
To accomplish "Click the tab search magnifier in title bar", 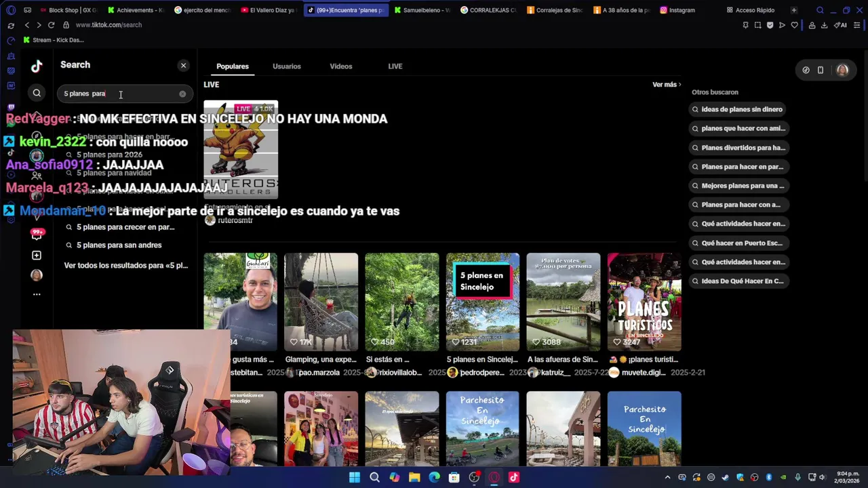I will (820, 10).
